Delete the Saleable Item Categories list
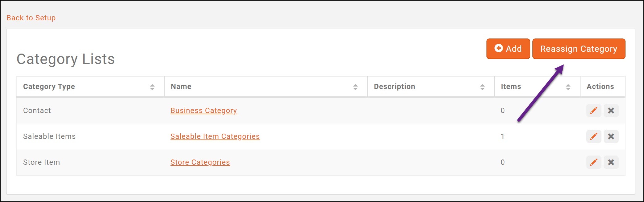This screenshot has width=644, height=202. click(x=611, y=136)
